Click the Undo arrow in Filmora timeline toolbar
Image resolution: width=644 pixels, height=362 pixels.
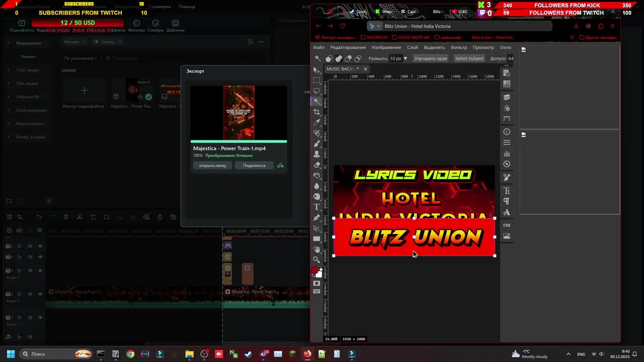39,217
